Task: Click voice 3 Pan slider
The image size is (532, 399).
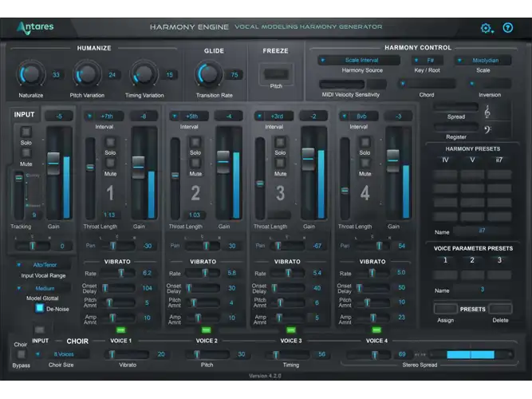Action: tap(289, 246)
